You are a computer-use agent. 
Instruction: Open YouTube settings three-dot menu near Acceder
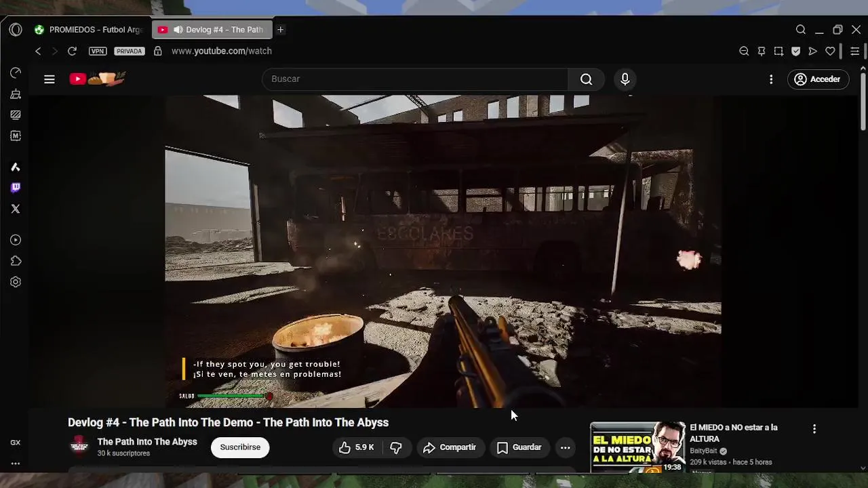point(771,79)
